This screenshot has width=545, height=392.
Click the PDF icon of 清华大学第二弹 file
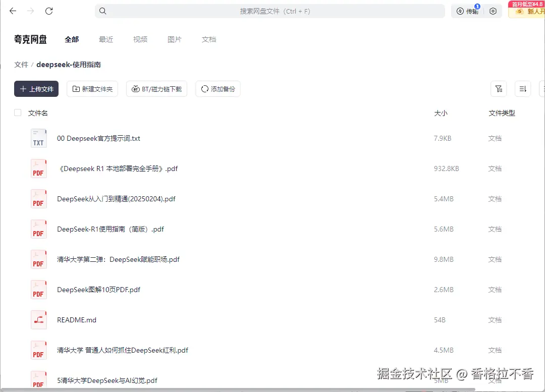tap(39, 259)
